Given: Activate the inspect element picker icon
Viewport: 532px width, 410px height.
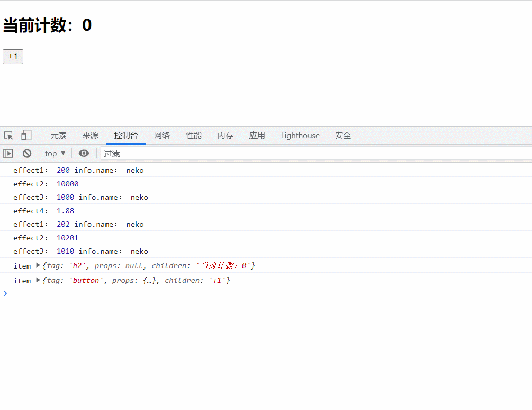Looking at the screenshot, I should [8, 136].
